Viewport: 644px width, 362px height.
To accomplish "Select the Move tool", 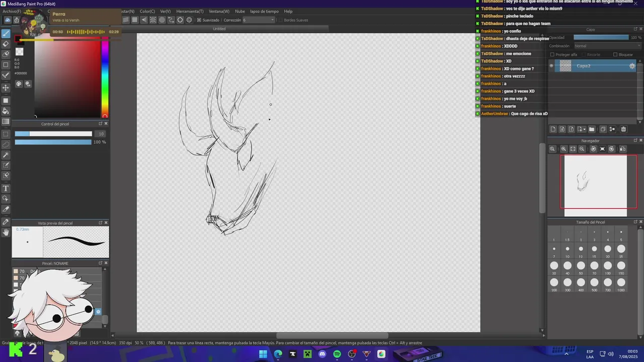I will [x=6, y=87].
